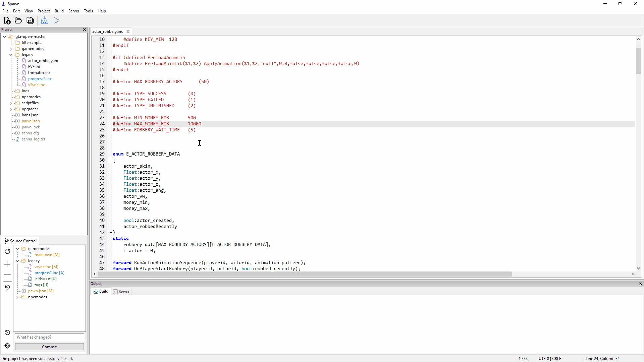Image resolution: width=644 pixels, height=362 pixels.
Task: Collapse gamemodes in Source Control tree
Action: (17, 249)
